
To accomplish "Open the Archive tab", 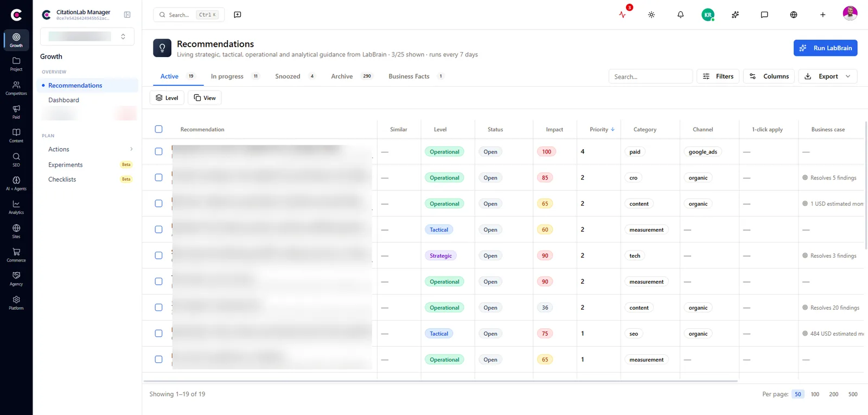I will pyautogui.click(x=352, y=76).
